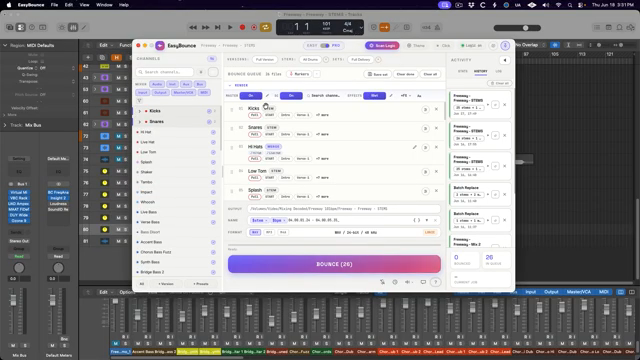
Task: Collapse the Render section
Action: (x=230, y=85)
